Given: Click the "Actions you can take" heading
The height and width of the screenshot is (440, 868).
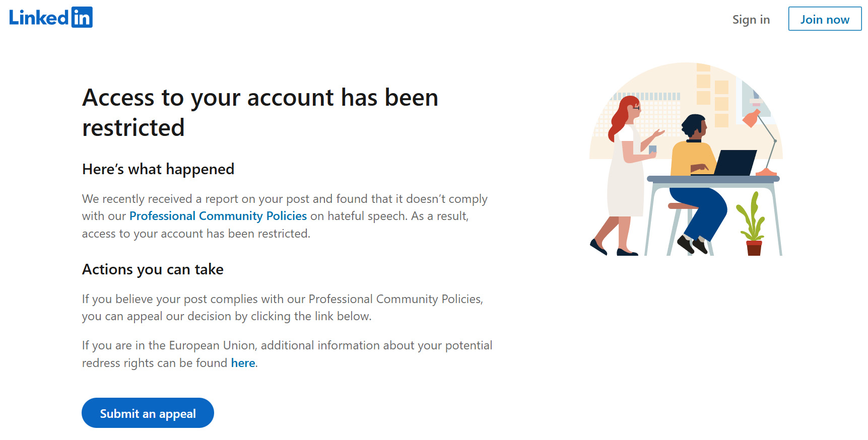Looking at the screenshot, I should tap(153, 269).
